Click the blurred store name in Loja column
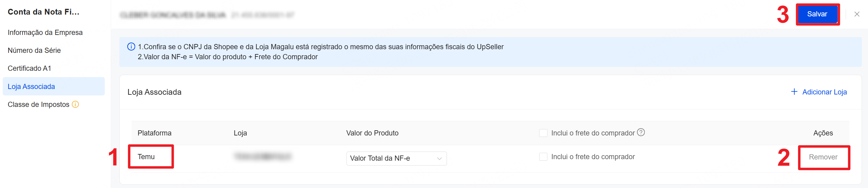 click(263, 157)
